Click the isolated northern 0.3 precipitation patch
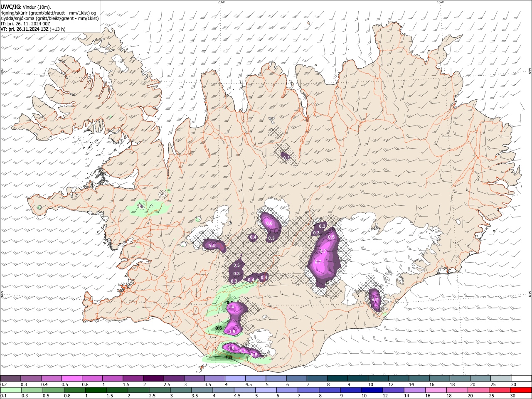 coord(286,157)
